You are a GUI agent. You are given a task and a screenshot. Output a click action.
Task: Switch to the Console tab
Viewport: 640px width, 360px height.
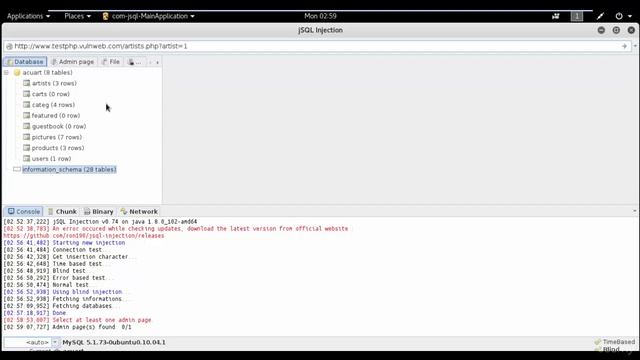click(24, 211)
